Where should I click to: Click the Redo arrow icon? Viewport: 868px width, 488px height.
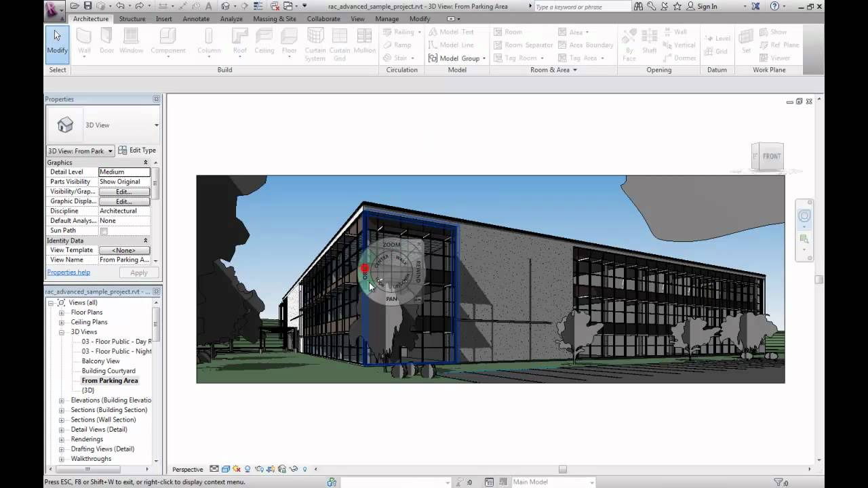[x=139, y=6]
